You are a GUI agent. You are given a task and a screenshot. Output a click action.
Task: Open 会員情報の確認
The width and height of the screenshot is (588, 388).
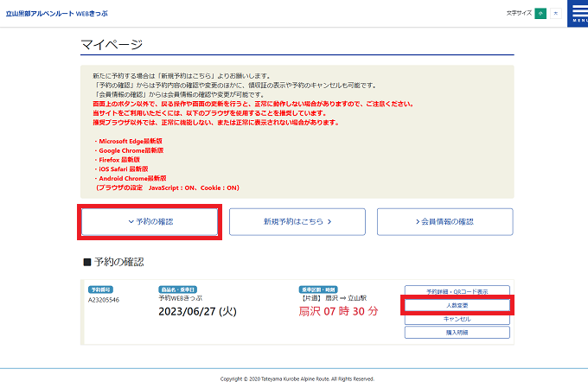pos(444,222)
